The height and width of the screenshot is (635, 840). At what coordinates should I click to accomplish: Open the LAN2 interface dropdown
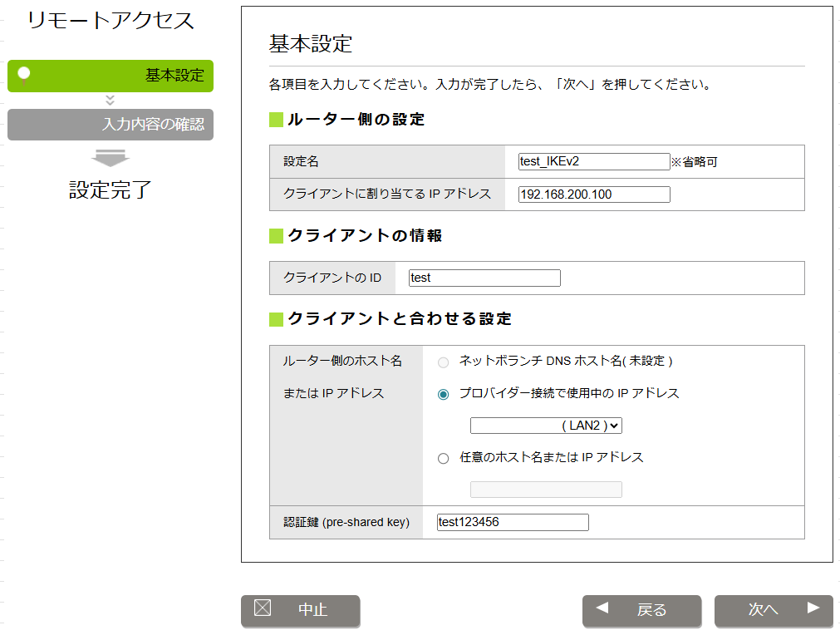pyautogui.click(x=546, y=426)
